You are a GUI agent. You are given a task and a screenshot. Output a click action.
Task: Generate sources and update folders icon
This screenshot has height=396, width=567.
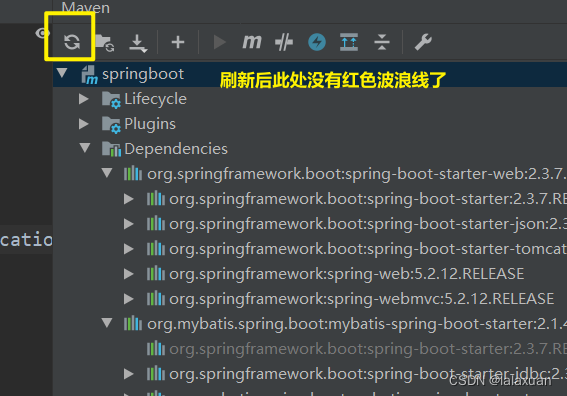(x=105, y=43)
